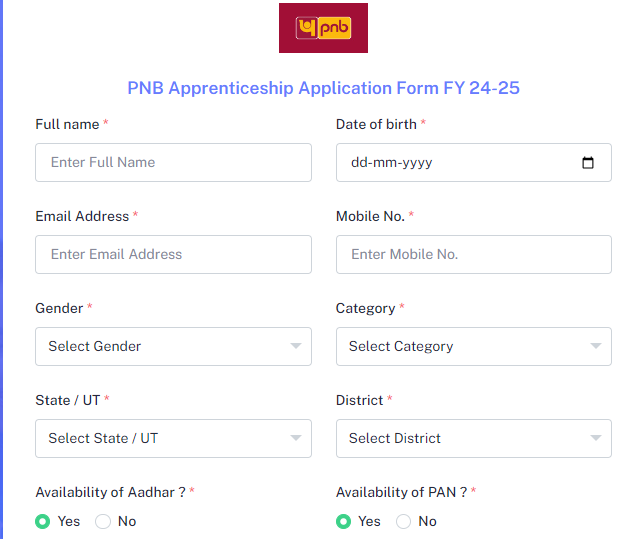
Task: Expand the Select District dropdown
Action: [474, 438]
